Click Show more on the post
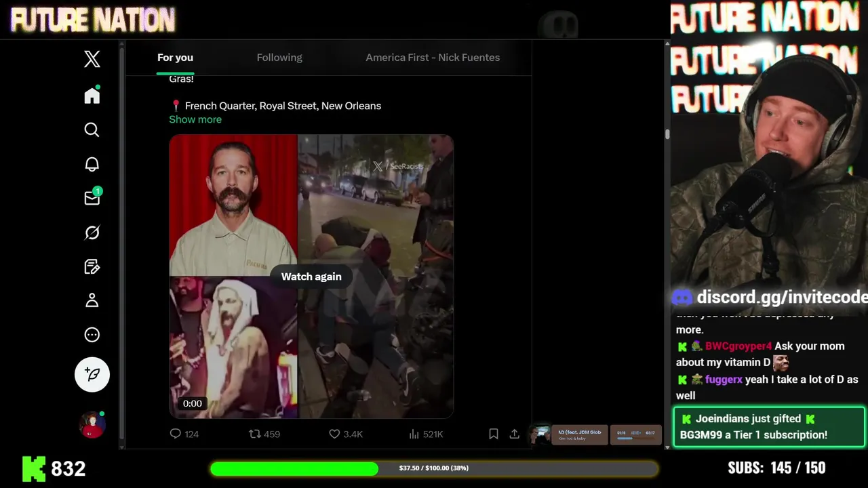Viewport: 868px width, 488px height. coord(195,119)
